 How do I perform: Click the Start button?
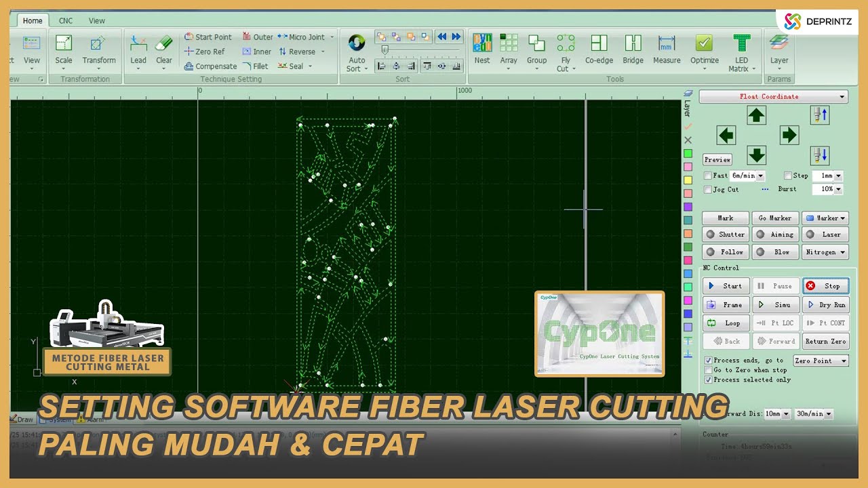point(726,286)
